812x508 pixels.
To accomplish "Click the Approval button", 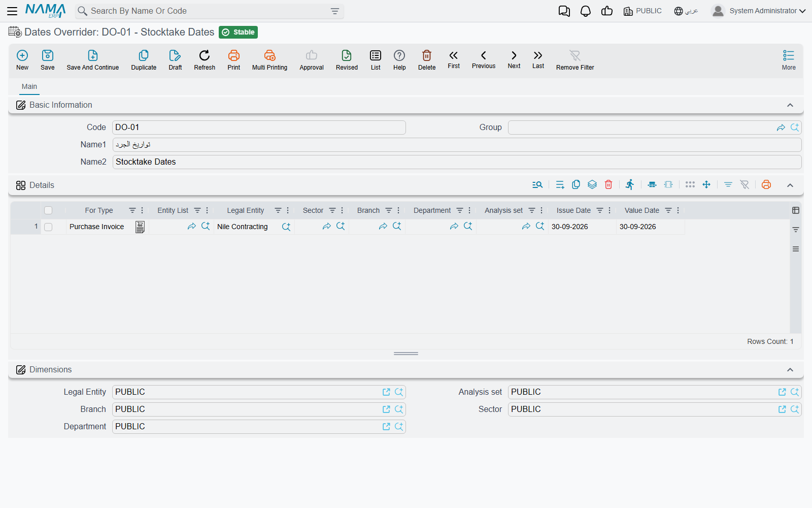I will pos(312,60).
